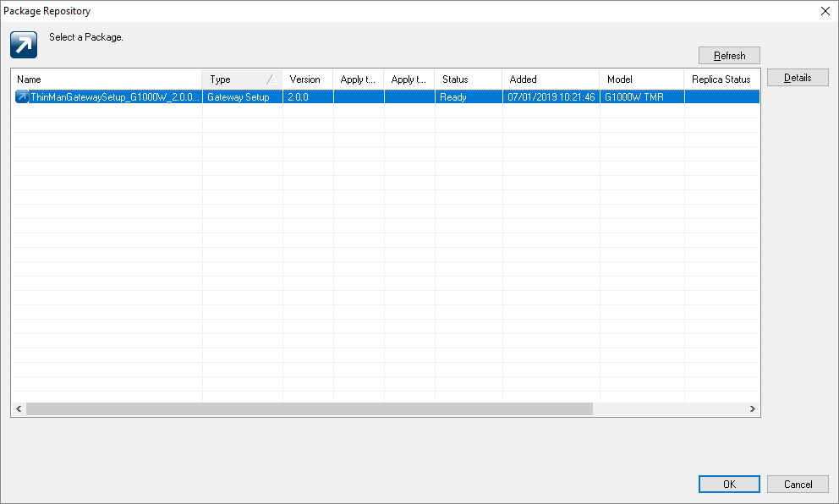Sort by the Status column header

tap(469, 79)
